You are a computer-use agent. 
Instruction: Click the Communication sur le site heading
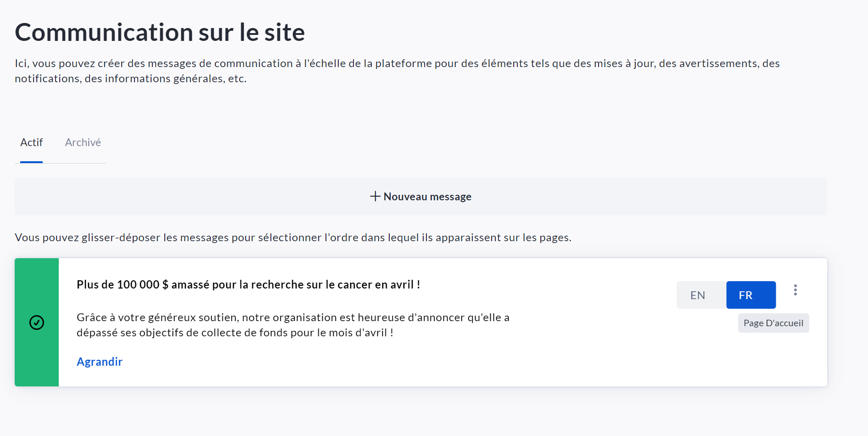[x=160, y=32]
